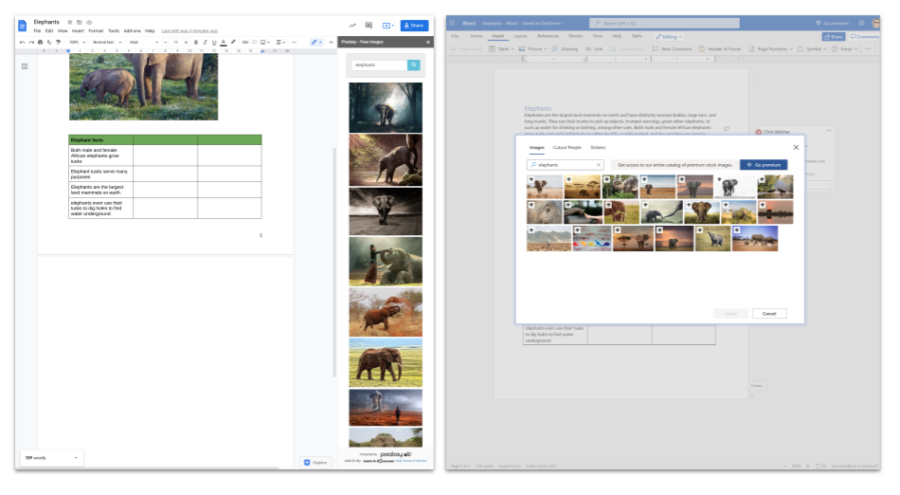900x495 pixels.
Task: Click the print icon in the Docs toolbar
Action: pyautogui.click(x=40, y=42)
